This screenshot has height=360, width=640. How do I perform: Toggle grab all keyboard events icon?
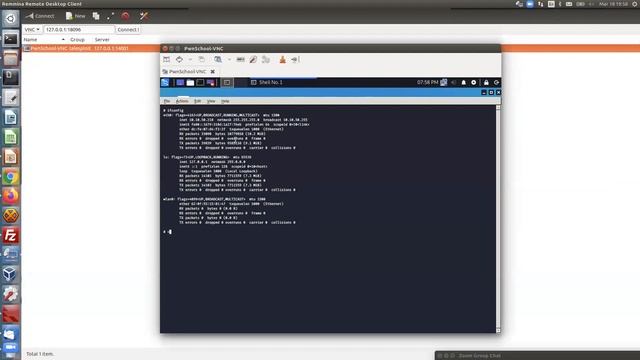240,60
